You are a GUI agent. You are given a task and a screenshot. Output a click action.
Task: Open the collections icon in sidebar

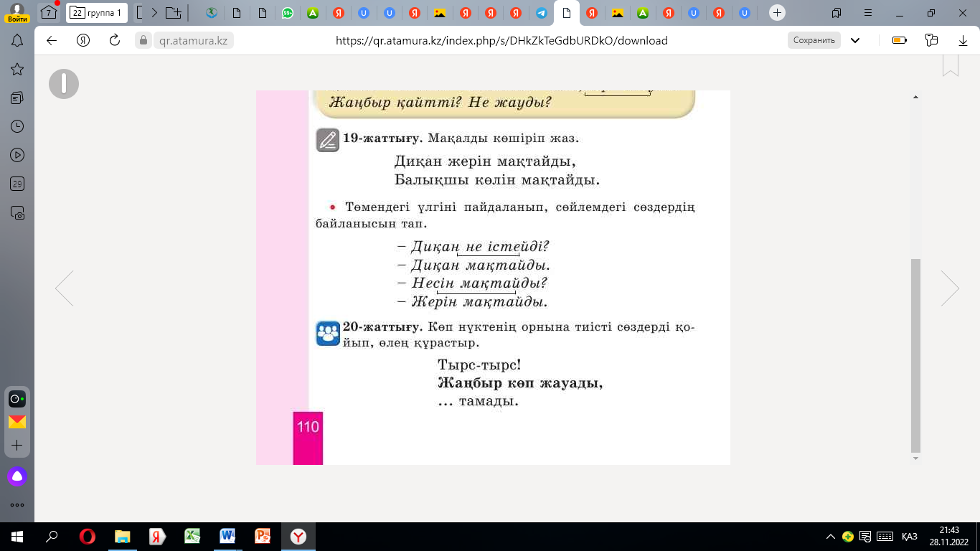tap(17, 98)
